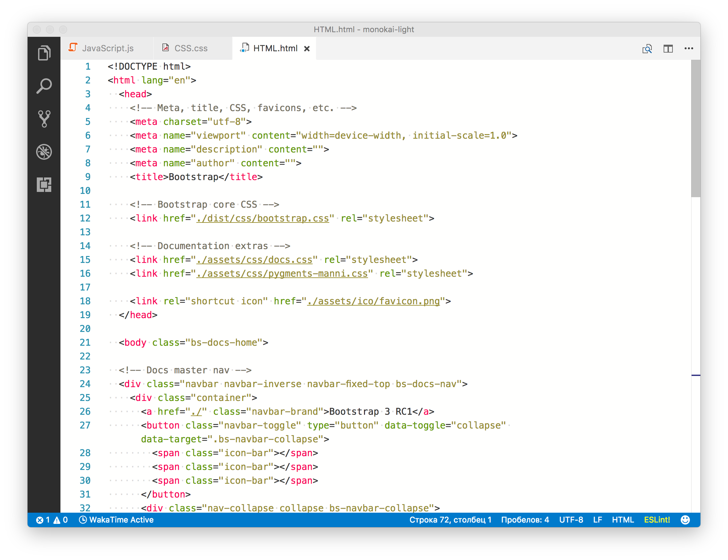The image size is (728, 560).
Task: Open the UTF-8 encoding selector
Action: pos(571,520)
